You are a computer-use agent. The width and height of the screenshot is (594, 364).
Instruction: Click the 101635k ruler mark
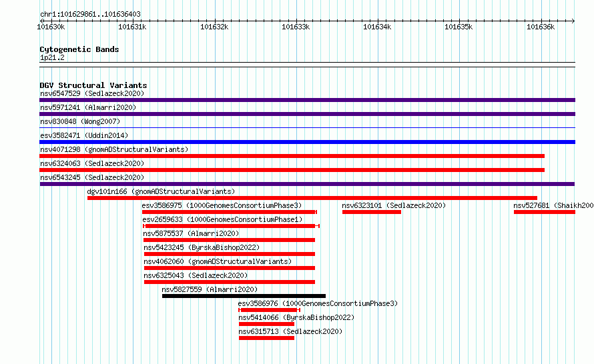pos(459,27)
